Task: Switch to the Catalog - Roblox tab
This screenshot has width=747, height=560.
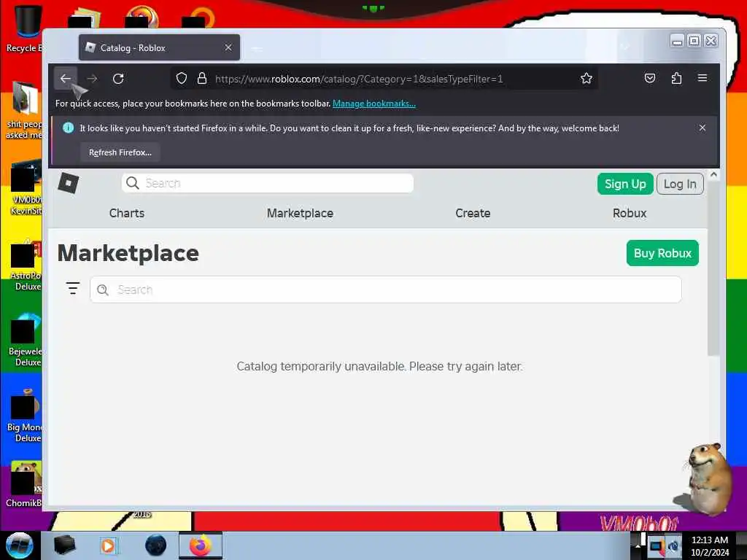Action: pos(159,47)
